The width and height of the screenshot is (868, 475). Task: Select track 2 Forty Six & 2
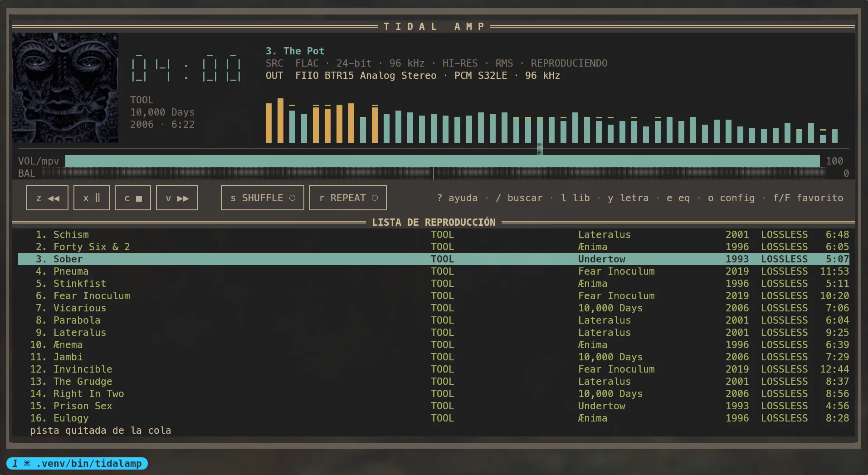point(434,247)
